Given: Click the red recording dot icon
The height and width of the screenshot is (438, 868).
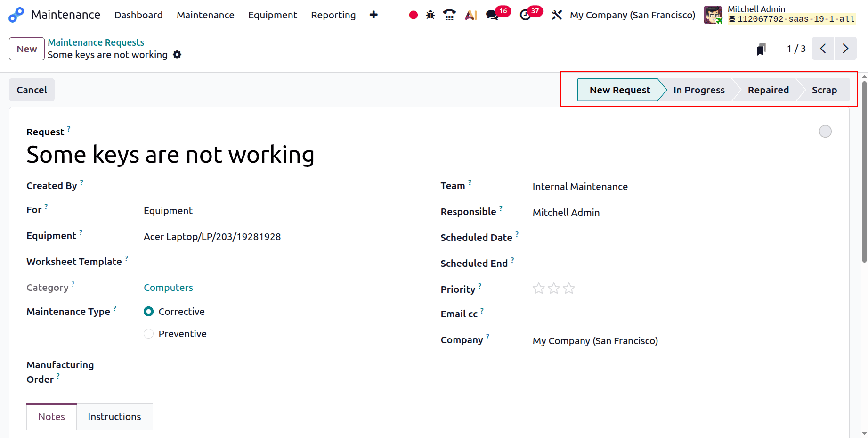Looking at the screenshot, I should point(414,15).
